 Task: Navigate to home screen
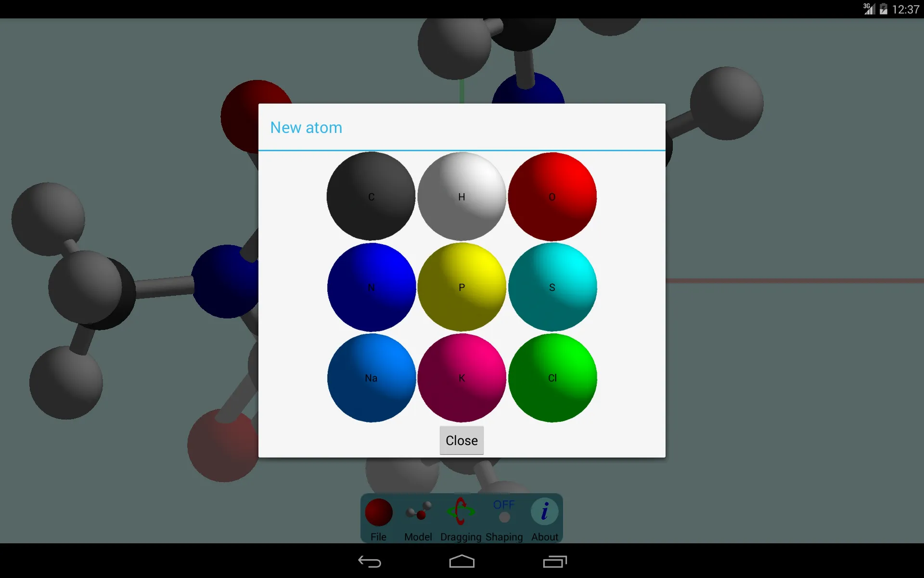click(x=462, y=561)
